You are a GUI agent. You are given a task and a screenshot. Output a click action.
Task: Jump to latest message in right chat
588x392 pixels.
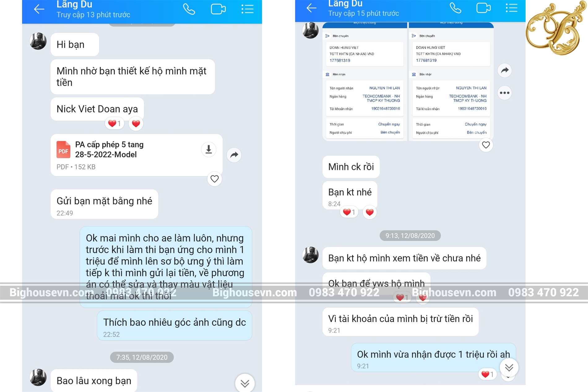click(x=509, y=367)
